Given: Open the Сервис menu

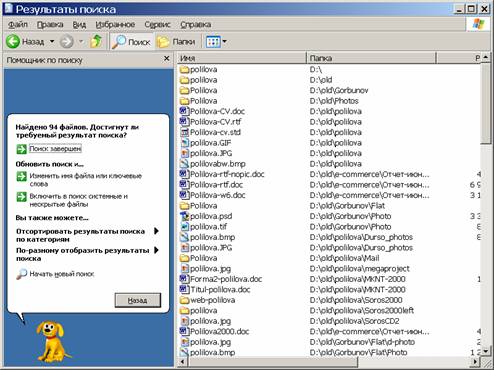Looking at the screenshot, I should (157, 24).
